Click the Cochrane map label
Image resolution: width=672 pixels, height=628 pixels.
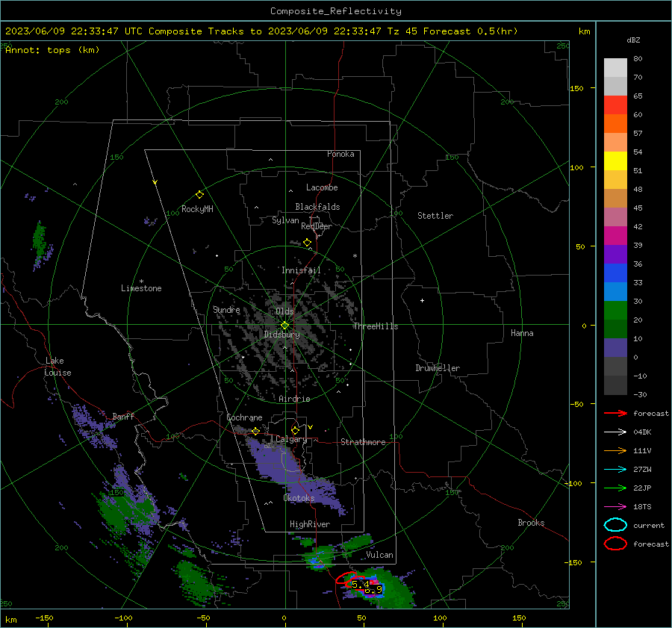244,417
